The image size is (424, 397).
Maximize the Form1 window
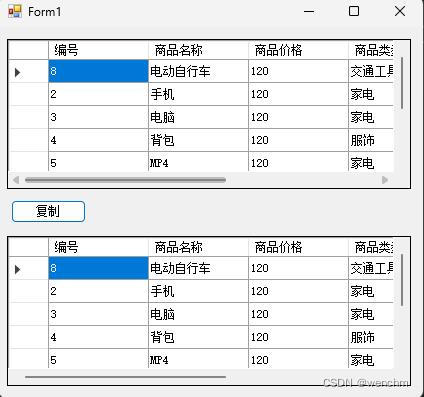click(x=354, y=11)
